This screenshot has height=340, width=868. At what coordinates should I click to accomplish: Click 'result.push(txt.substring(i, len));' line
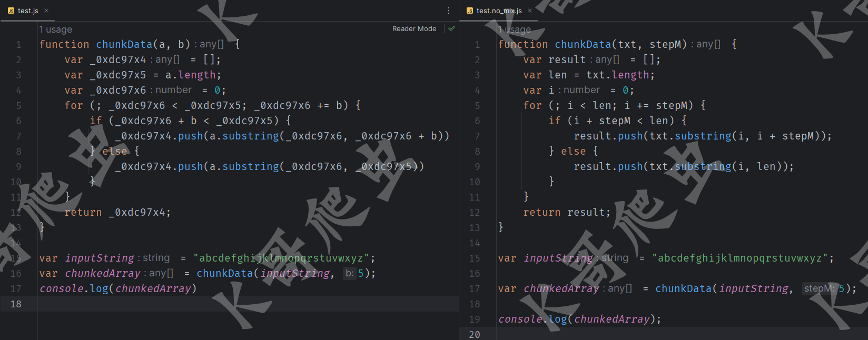pos(684,167)
